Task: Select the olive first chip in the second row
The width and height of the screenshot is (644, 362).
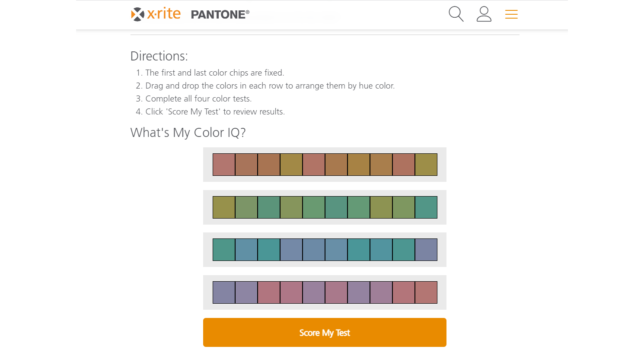Action: (x=224, y=207)
